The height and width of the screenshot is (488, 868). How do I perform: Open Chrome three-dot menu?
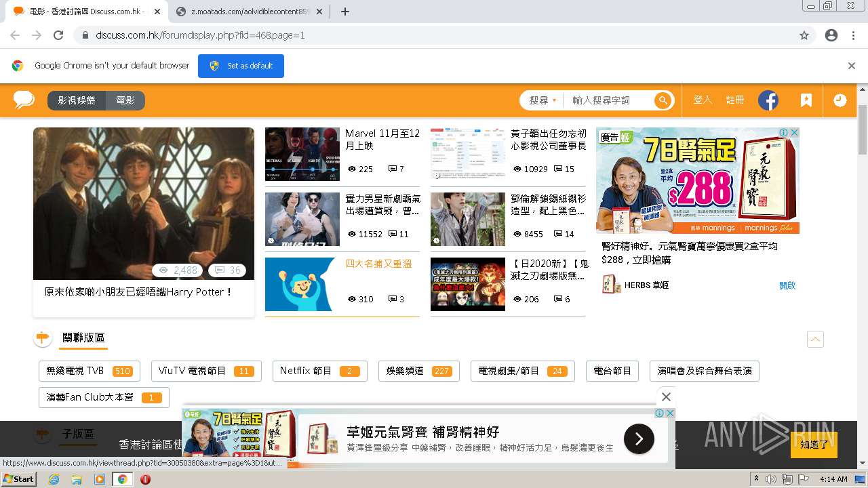(x=853, y=35)
